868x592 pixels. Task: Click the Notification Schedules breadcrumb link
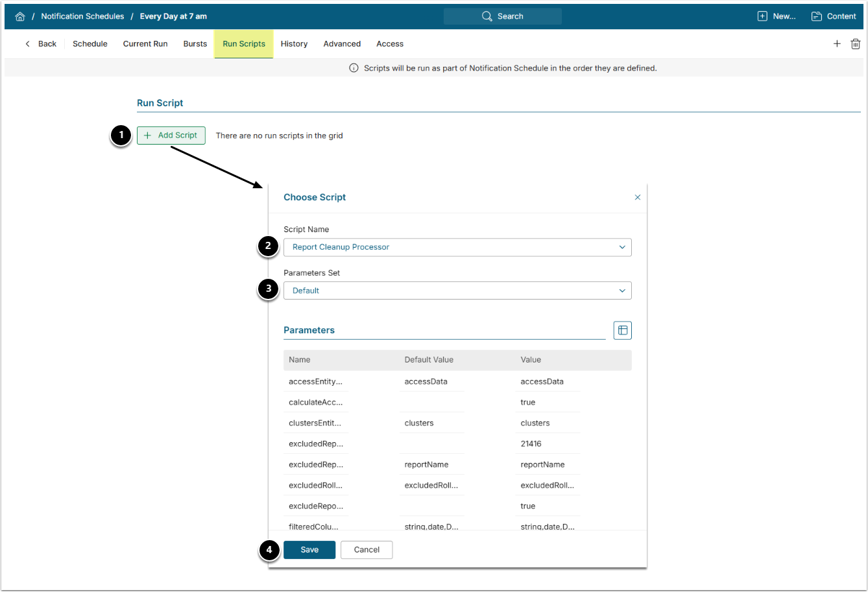coord(82,16)
